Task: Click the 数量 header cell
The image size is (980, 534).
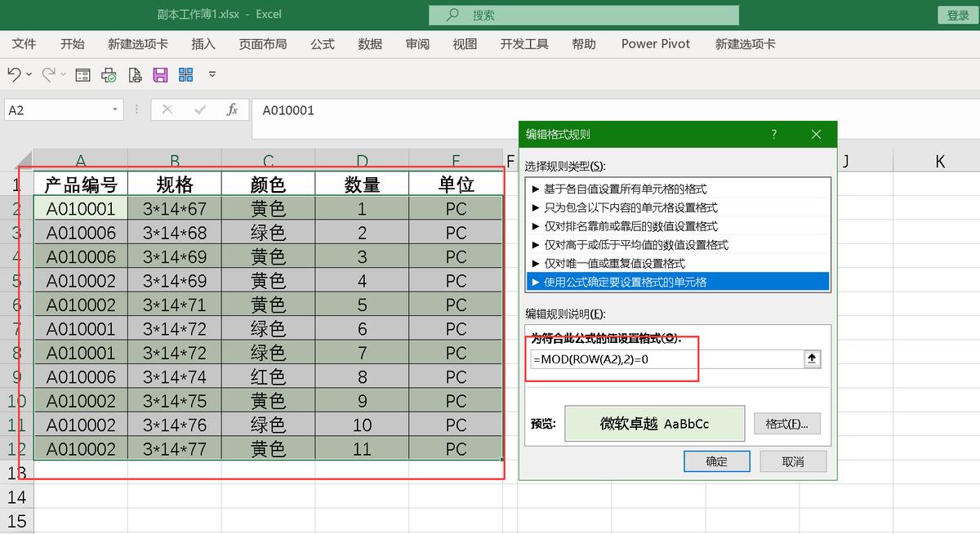Action: [362, 184]
